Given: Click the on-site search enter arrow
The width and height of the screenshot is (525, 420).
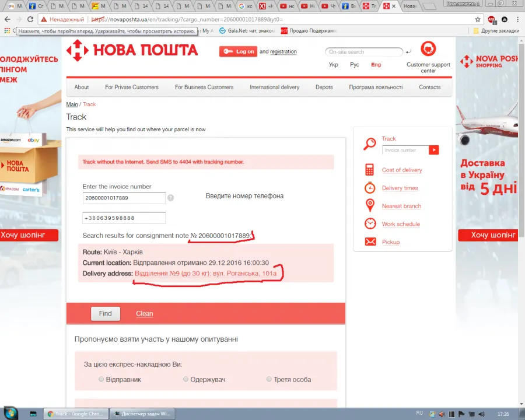Looking at the screenshot, I should click(408, 51).
